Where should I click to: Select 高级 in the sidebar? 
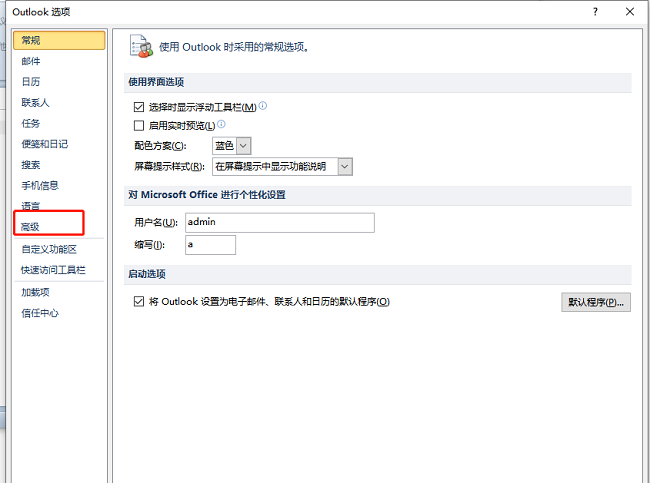tap(31, 228)
